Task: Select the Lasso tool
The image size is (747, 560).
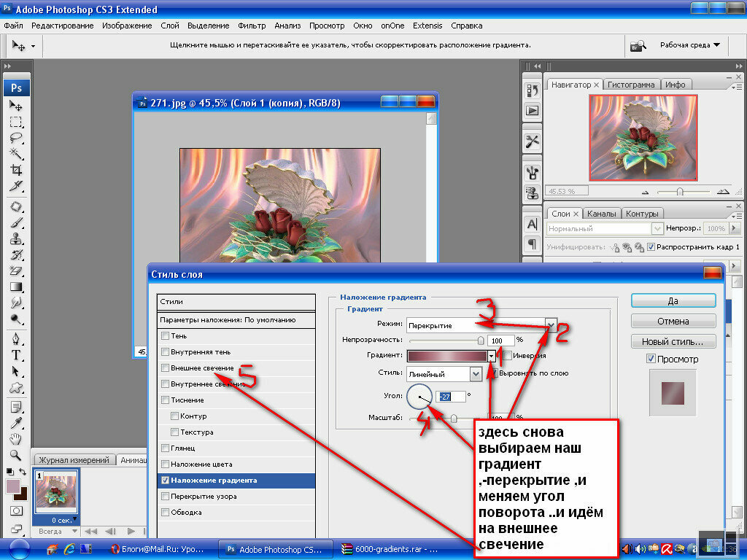Action: (16, 138)
